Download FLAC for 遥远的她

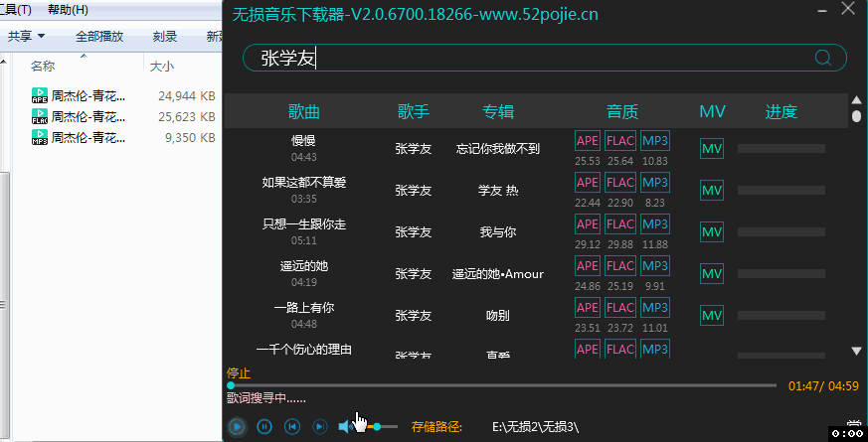(620, 266)
